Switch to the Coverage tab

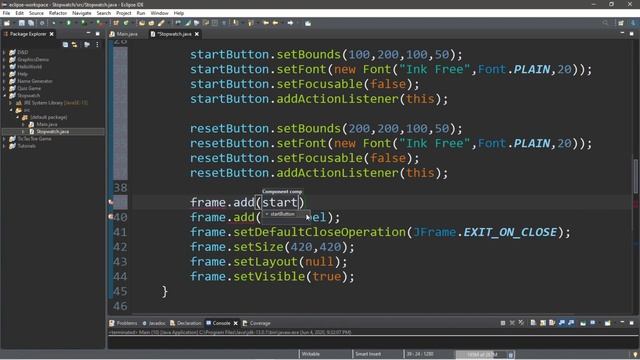click(x=256, y=323)
